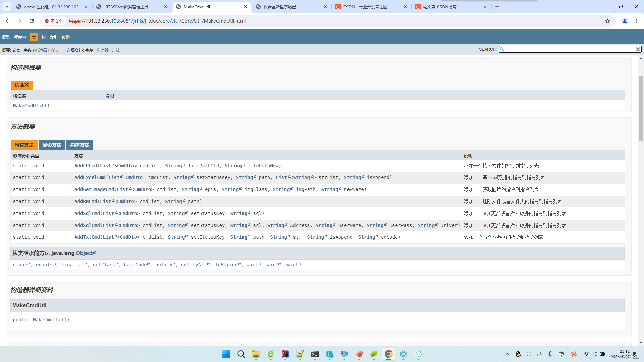Jump to 构造器 in the 概要 sub-navigation
Viewport: 644px width, 362px height.
pyautogui.click(x=41, y=50)
